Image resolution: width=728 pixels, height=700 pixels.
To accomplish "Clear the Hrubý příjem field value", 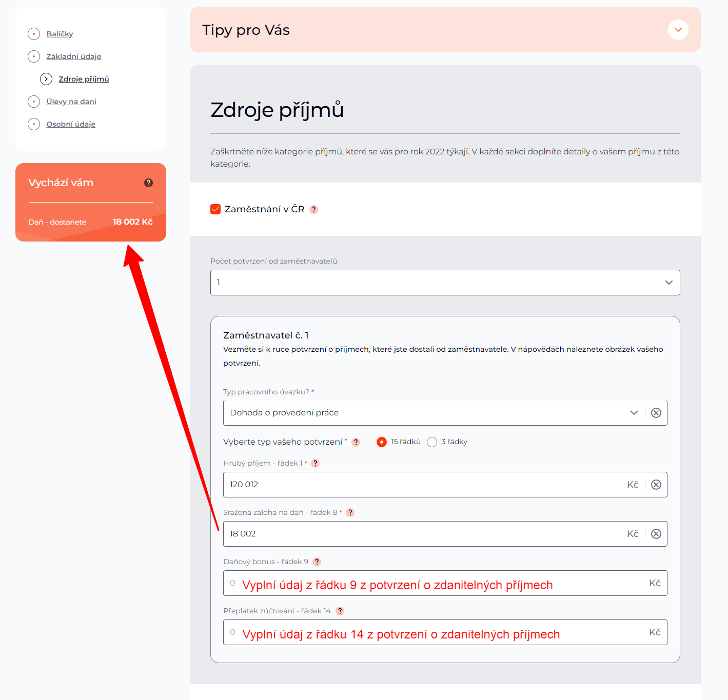I will (656, 485).
